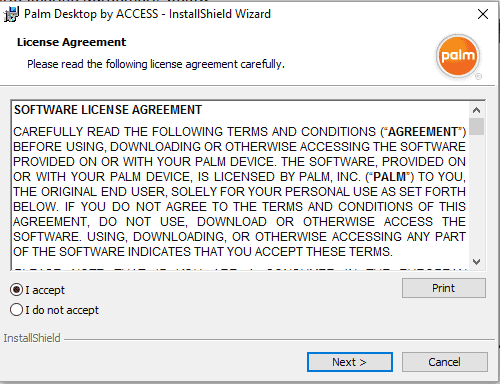
Task: Cancel the Palm Desktop installation
Action: point(444,362)
